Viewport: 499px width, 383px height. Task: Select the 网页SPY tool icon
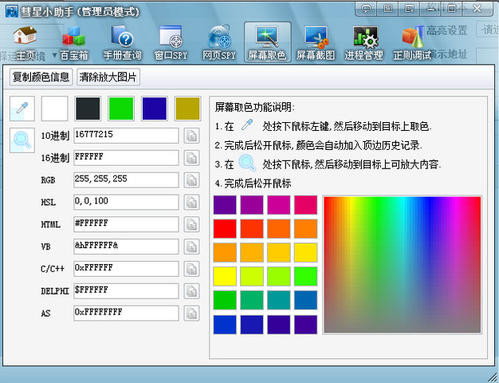click(219, 43)
